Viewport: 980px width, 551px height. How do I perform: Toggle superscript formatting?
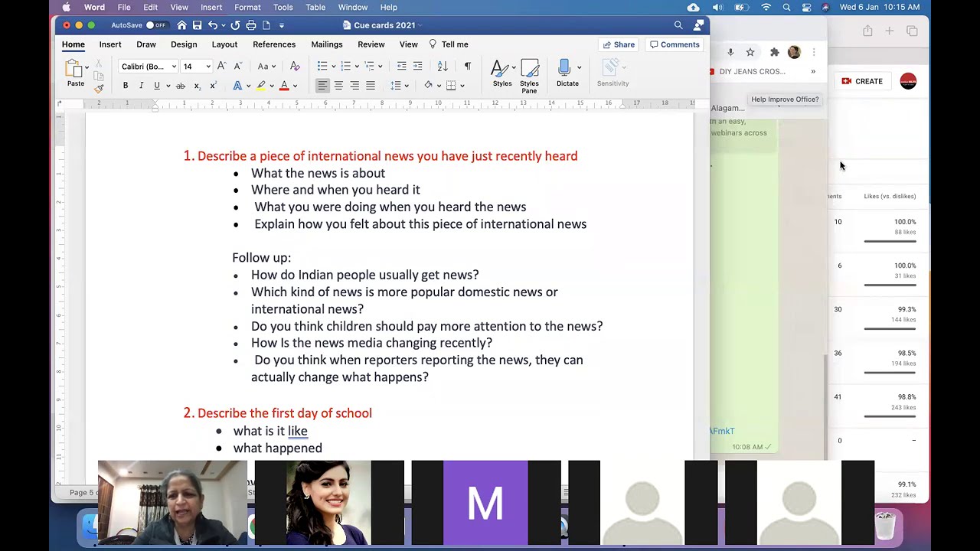pyautogui.click(x=213, y=86)
